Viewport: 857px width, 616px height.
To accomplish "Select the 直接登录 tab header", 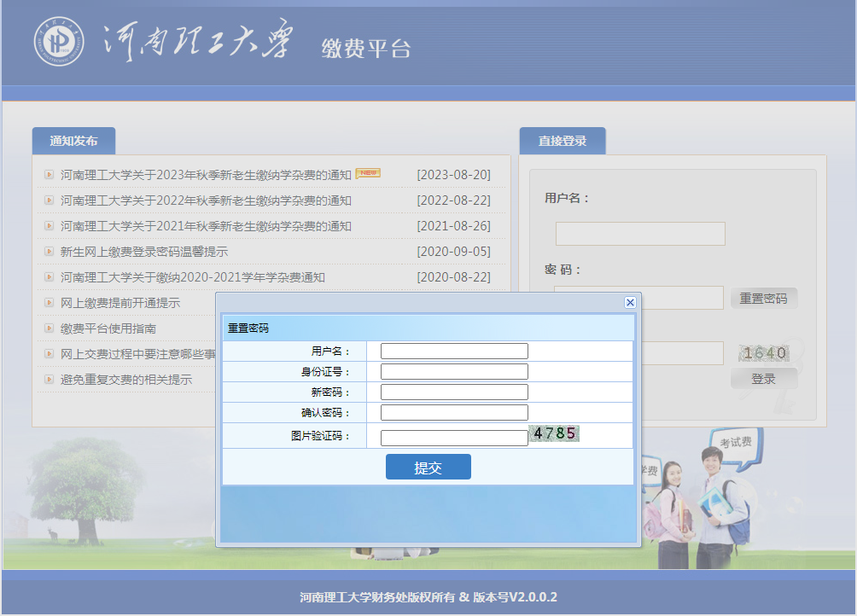I will click(x=563, y=140).
